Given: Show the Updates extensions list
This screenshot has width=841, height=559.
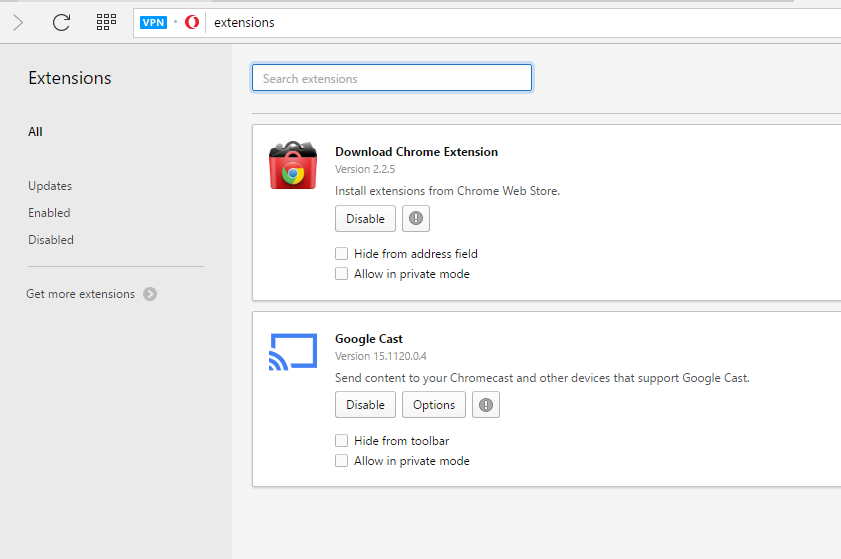Looking at the screenshot, I should click(50, 186).
